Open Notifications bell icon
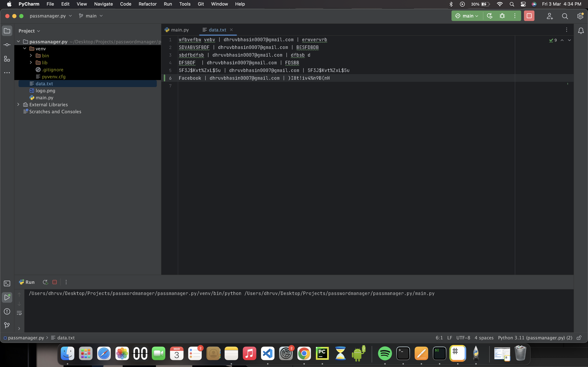The image size is (588, 367). 581,31
